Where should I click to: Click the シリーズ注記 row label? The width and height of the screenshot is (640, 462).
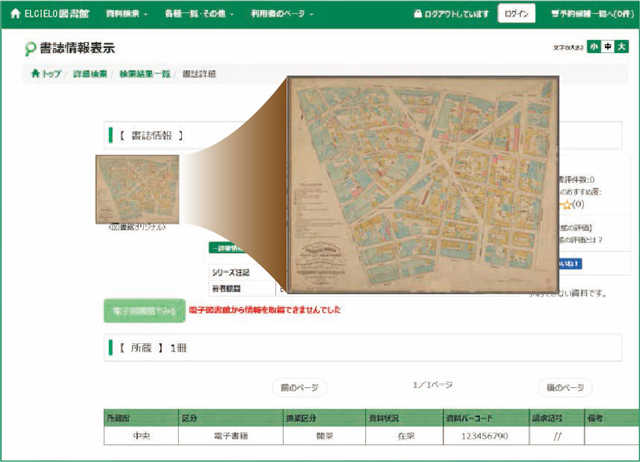pyautogui.click(x=231, y=272)
